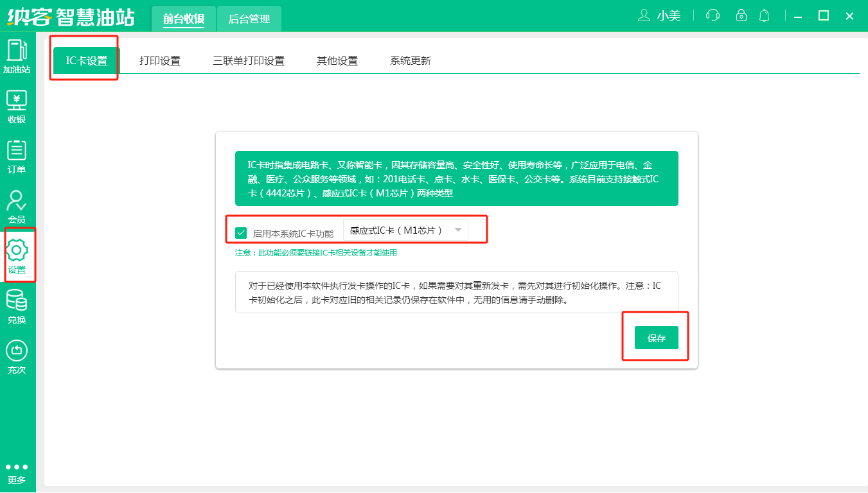Expand the 感应式IC卡（M1芯片）dropdown
Viewport: 868px width, 493px height.
(x=405, y=230)
